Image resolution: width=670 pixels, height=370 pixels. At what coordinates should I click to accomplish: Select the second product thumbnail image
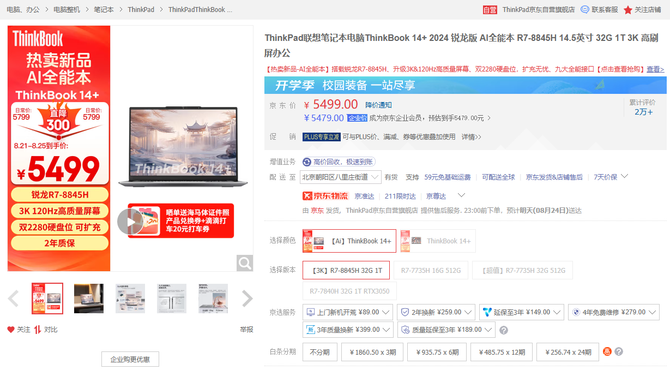(x=88, y=299)
